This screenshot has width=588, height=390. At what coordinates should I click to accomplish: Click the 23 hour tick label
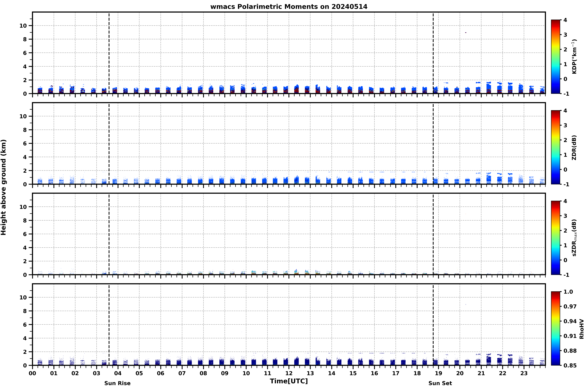pos(524,373)
